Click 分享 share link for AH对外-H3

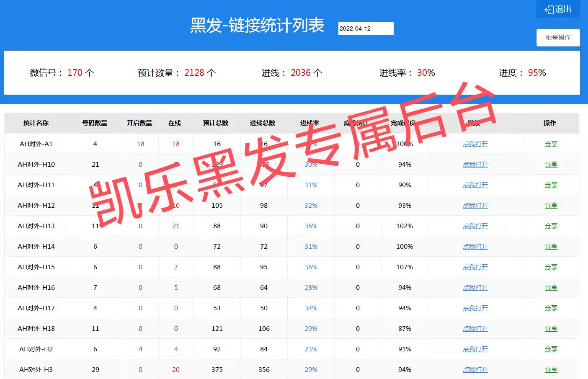551,370
